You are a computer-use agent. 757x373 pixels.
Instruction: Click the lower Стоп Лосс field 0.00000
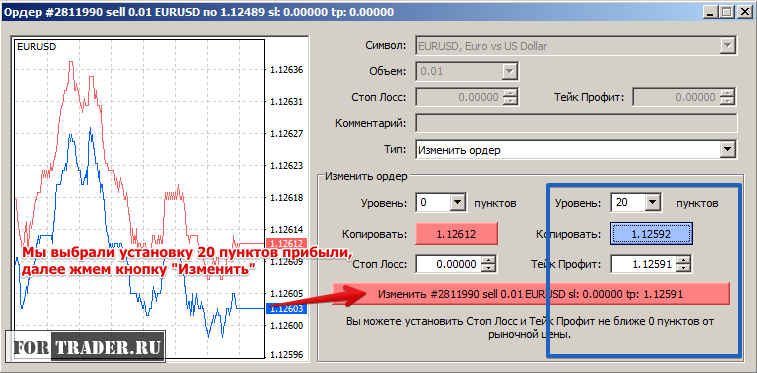pos(448,264)
